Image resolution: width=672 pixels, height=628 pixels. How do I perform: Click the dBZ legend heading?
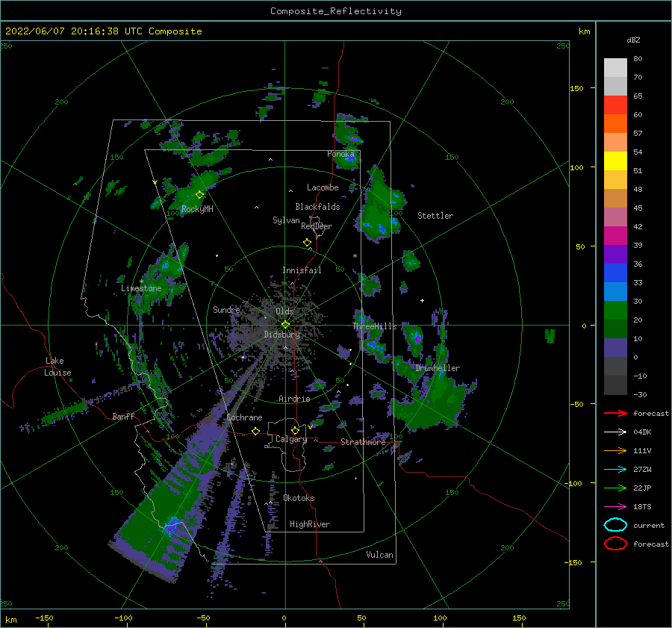tap(633, 40)
